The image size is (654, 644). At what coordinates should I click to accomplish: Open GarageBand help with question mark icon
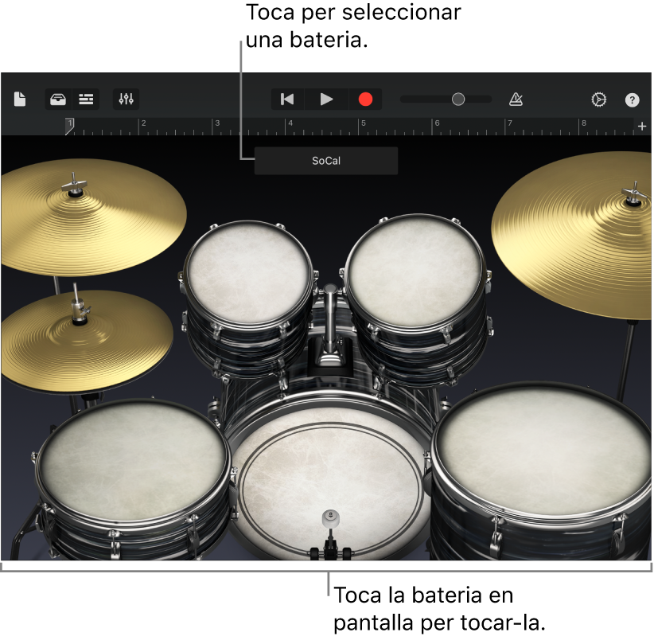click(633, 99)
